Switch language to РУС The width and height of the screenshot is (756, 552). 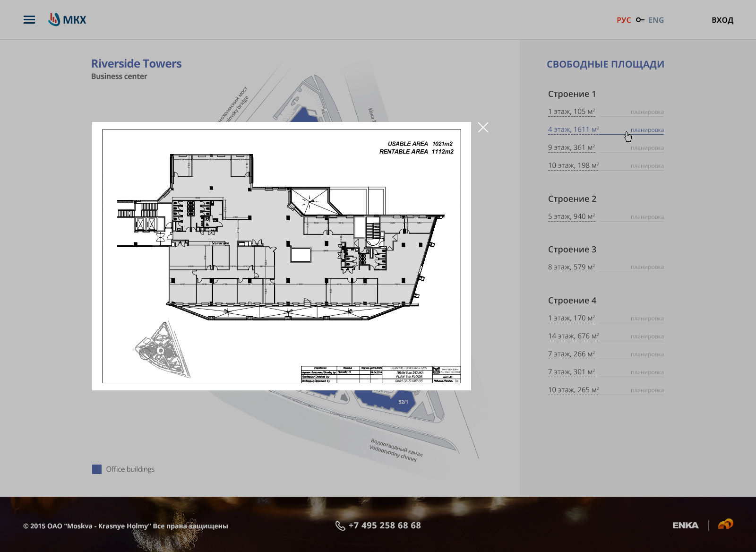[624, 20]
